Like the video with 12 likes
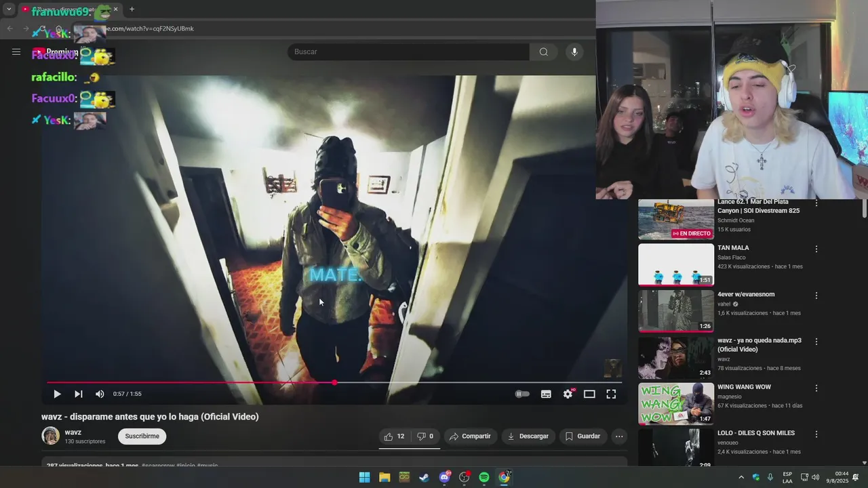Image resolution: width=868 pixels, height=488 pixels. 394,436
